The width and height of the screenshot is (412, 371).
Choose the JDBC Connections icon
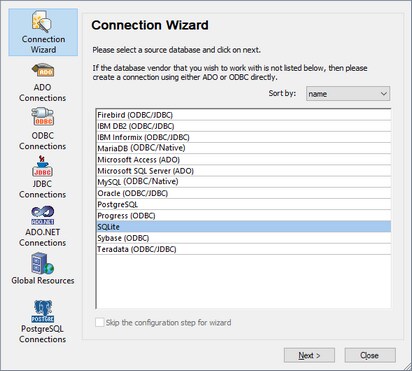pyautogui.click(x=43, y=177)
